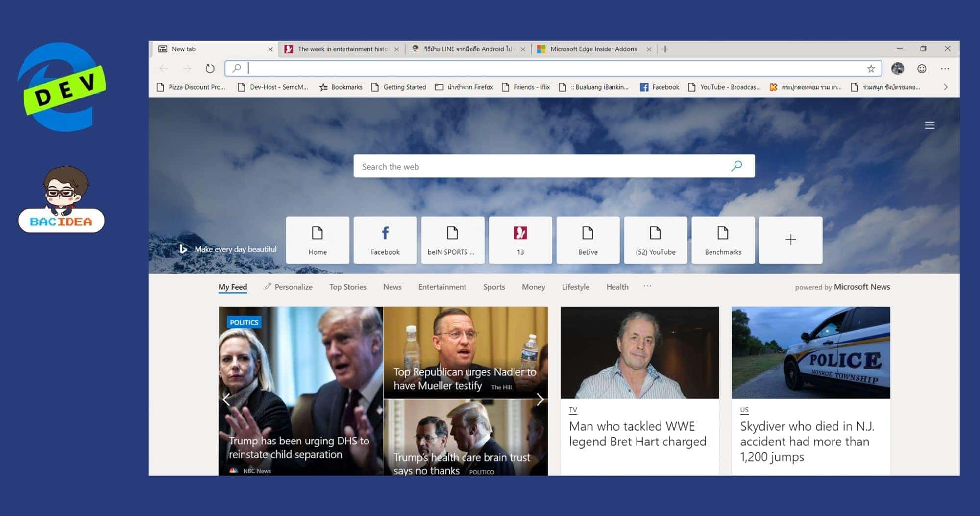The image size is (980, 516).
Task: Open Microsoft News link
Action: coord(862,287)
